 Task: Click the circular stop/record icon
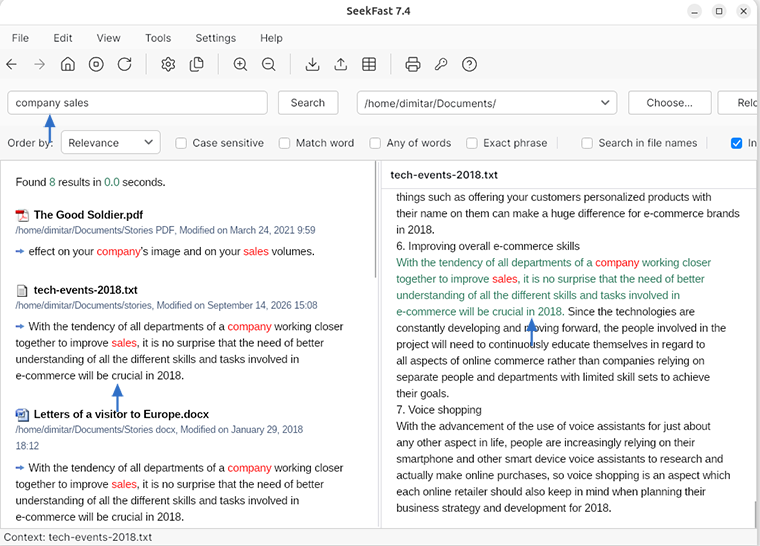96,64
